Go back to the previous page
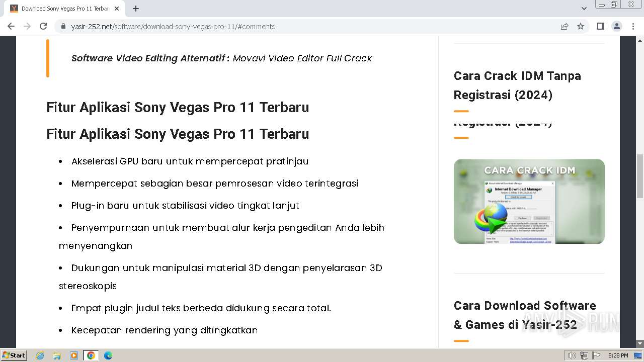The width and height of the screenshot is (644, 362). coord(11,26)
